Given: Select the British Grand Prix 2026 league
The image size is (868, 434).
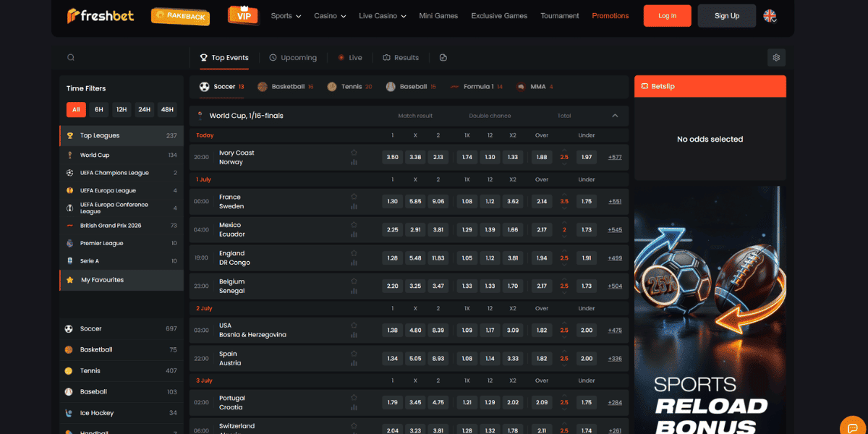Looking at the screenshot, I should [x=122, y=226].
